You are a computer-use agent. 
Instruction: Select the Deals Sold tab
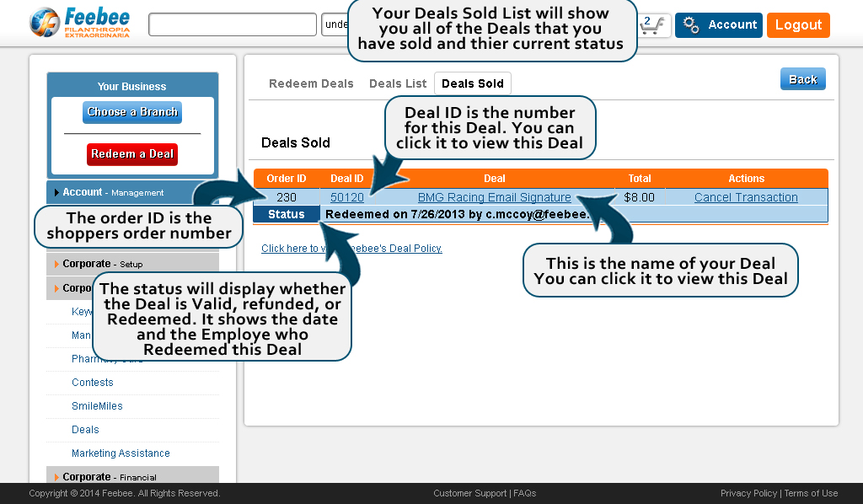(472, 83)
